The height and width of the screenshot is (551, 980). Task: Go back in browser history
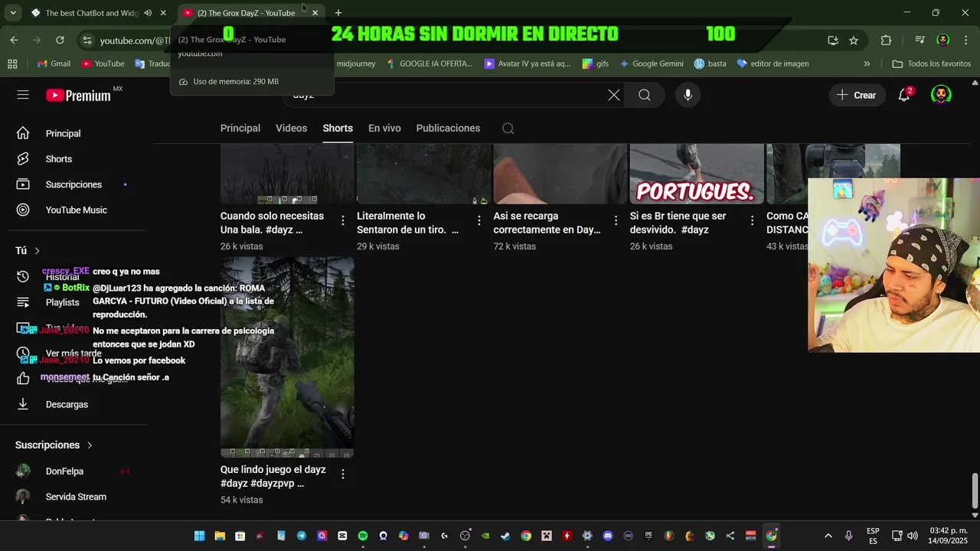pyautogui.click(x=14, y=40)
